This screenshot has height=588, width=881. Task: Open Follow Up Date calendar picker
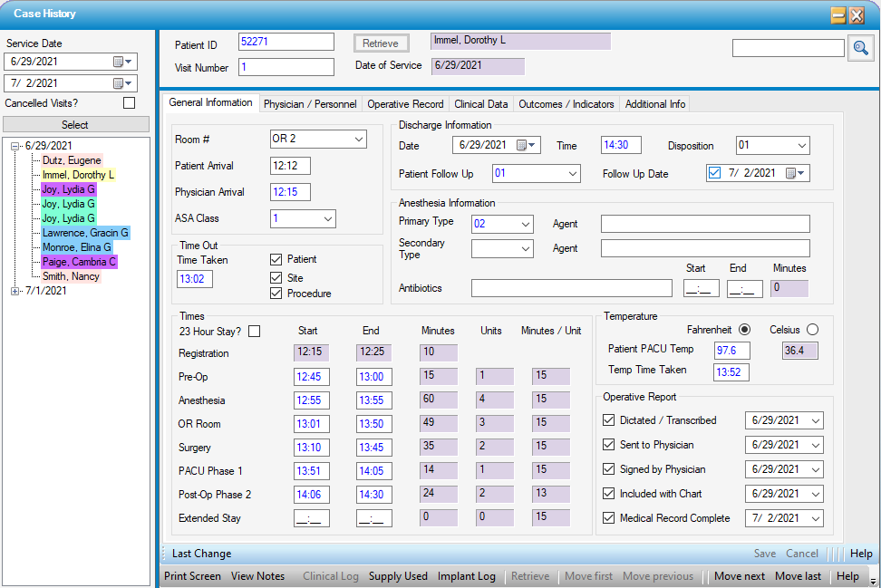pyautogui.click(x=796, y=173)
